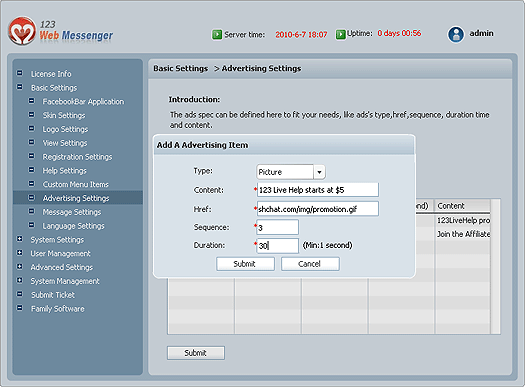Image resolution: width=525 pixels, height=387 pixels.
Task: Click the Basic Settings sidebar label
Action: (54, 88)
